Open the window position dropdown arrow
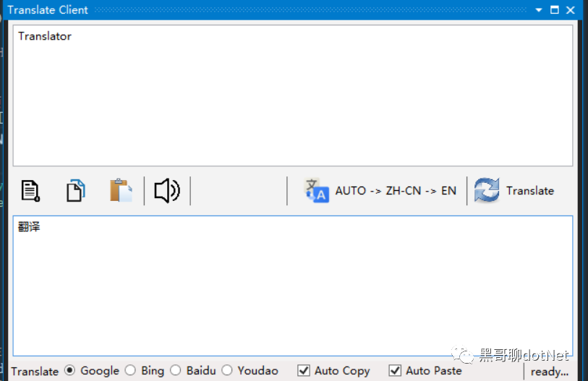 pos(539,10)
